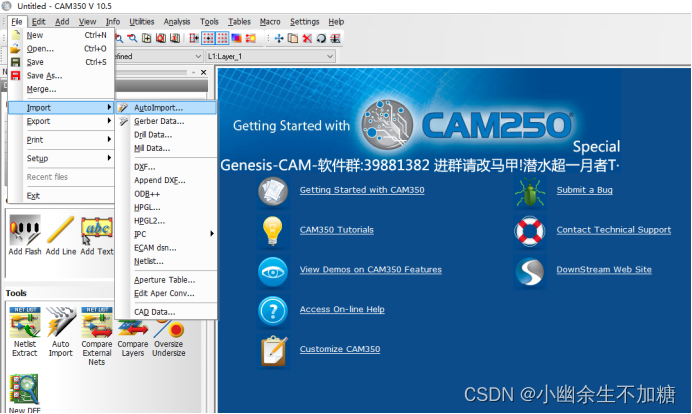This screenshot has width=692, height=414.
Task: Launch the Netlist Extract tool
Action: tap(25, 323)
